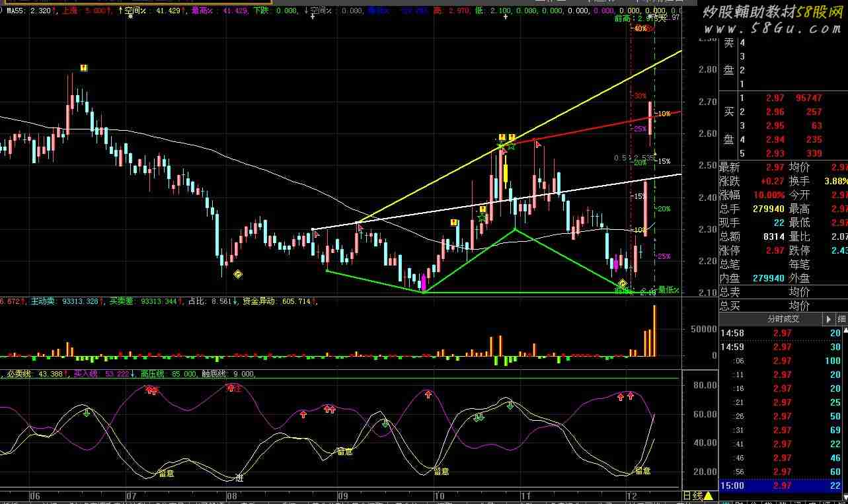Click red flag at the start of white trendline
This screenshot has height=504, width=848.
[317, 234]
